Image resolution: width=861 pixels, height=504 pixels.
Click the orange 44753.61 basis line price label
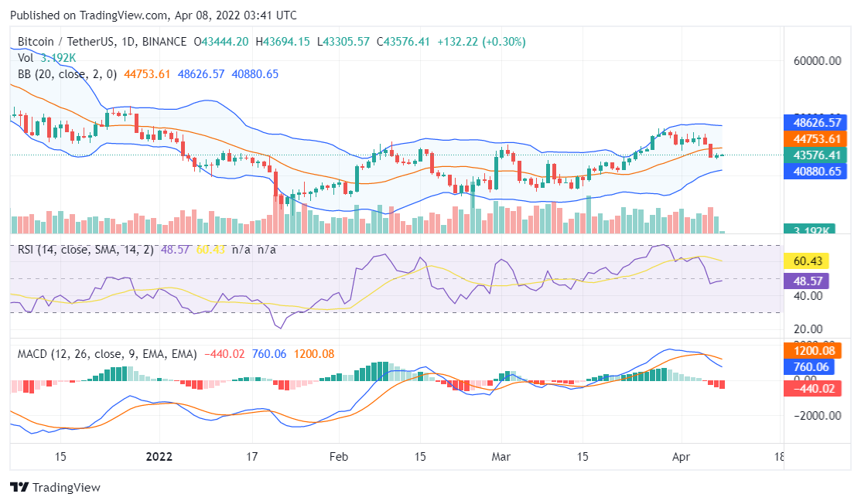(816, 140)
